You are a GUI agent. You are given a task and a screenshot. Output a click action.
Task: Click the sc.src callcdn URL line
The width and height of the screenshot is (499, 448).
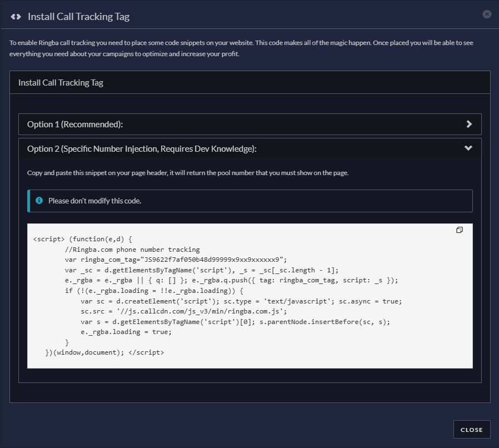183,311
